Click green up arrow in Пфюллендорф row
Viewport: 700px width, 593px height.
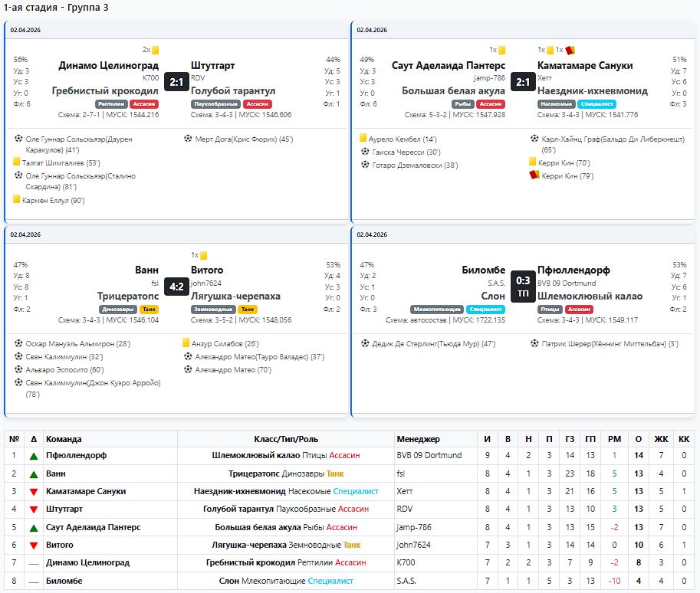point(34,456)
